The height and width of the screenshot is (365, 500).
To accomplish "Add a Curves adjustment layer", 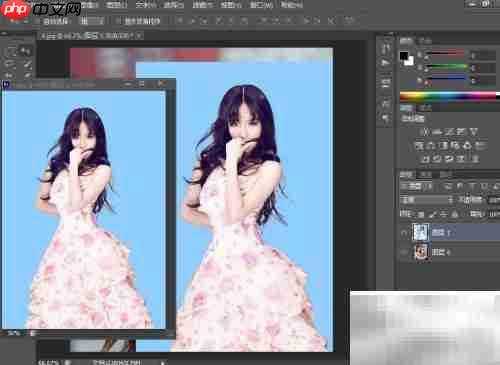I will (449, 132).
